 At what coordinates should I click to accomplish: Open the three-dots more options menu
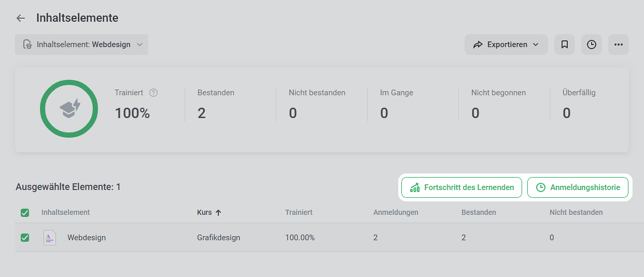(x=619, y=45)
